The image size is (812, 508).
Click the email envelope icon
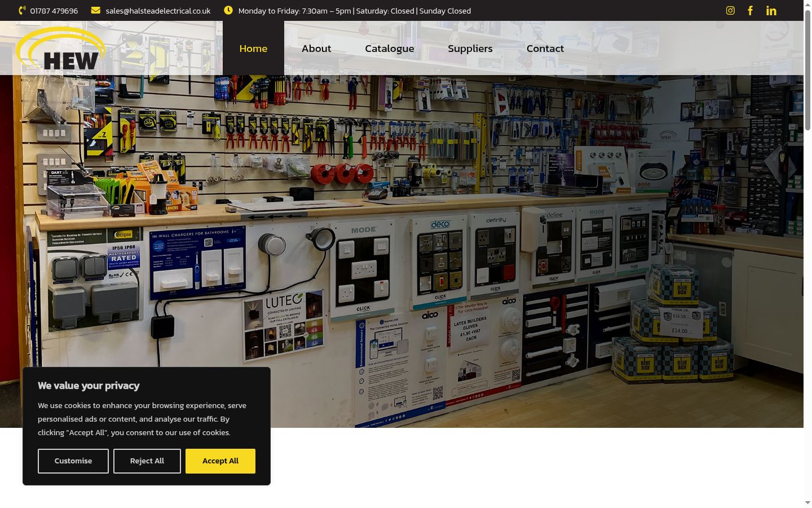pos(96,10)
